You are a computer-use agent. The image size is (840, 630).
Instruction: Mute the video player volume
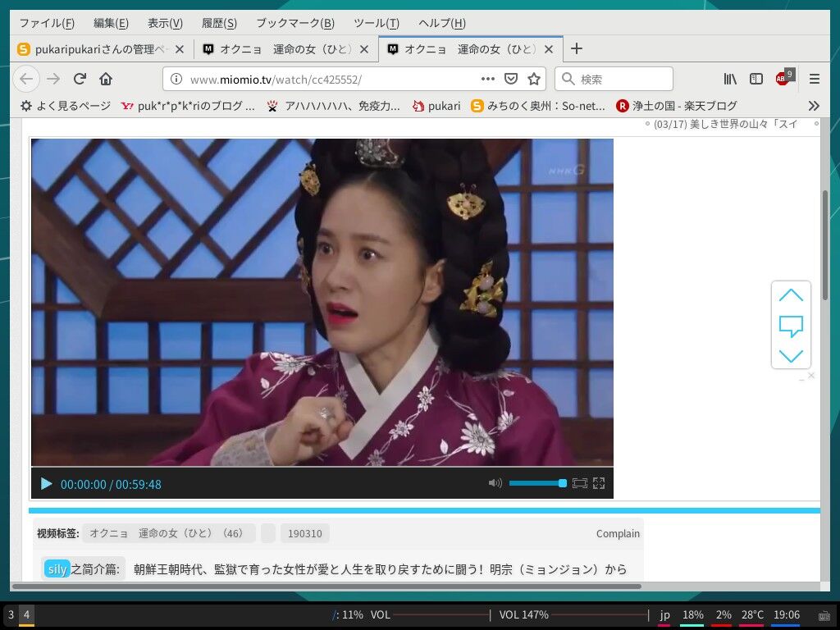coord(495,484)
